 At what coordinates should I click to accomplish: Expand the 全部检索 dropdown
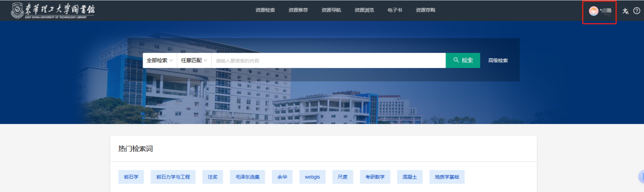pyautogui.click(x=159, y=60)
